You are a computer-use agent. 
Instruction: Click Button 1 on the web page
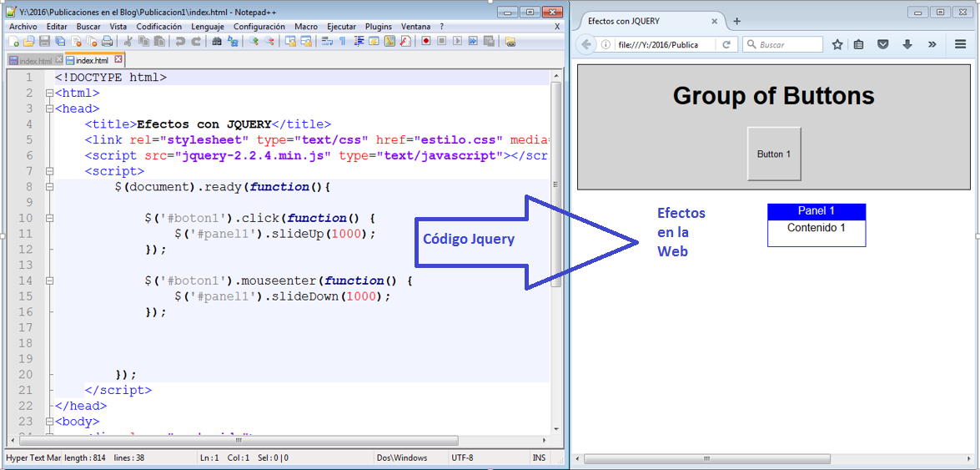(774, 154)
